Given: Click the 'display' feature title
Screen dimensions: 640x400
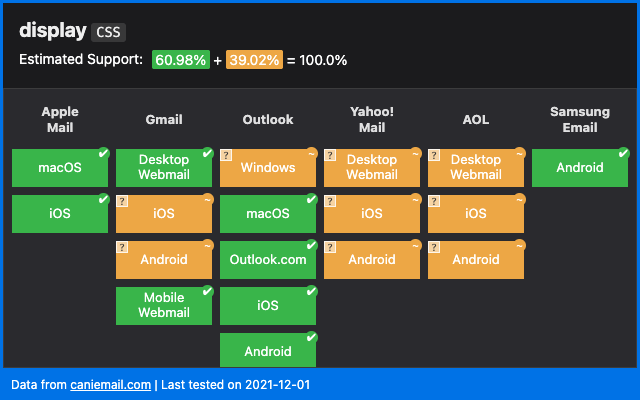Looking at the screenshot, I should (53, 31).
